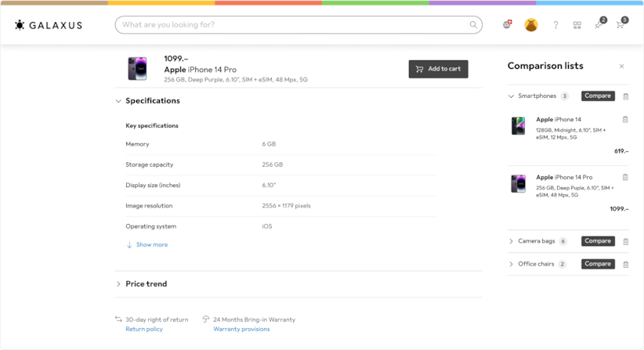Open the Return policy link
Image resolution: width=644 pixels, height=350 pixels.
(144, 330)
